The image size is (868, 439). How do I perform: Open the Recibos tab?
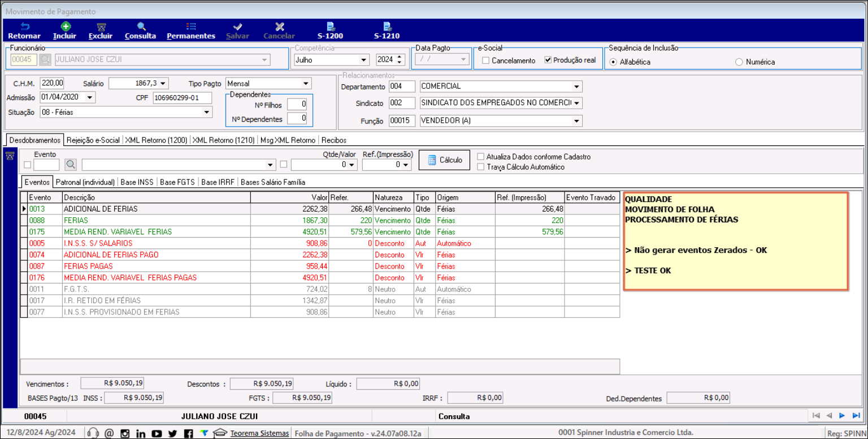(x=334, y=140)
